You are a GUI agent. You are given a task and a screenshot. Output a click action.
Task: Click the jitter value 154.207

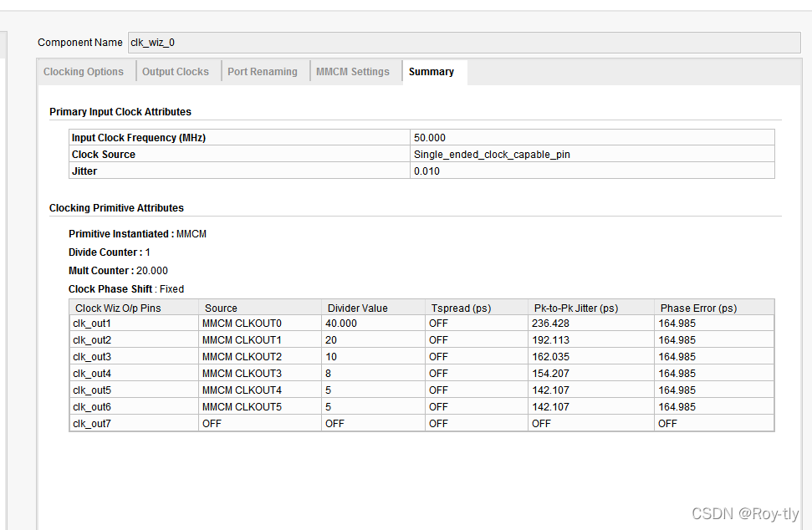591,373
